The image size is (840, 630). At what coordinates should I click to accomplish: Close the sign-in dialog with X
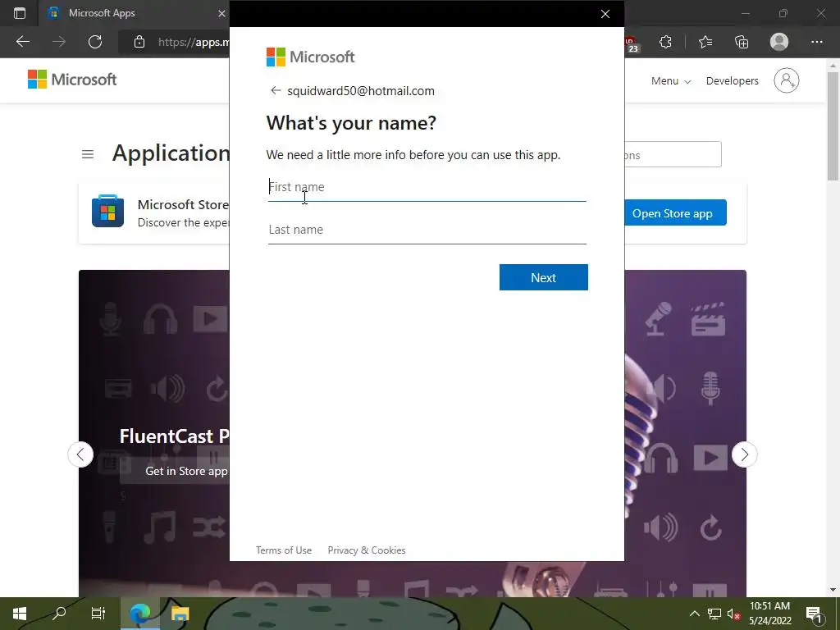[605, 14]
